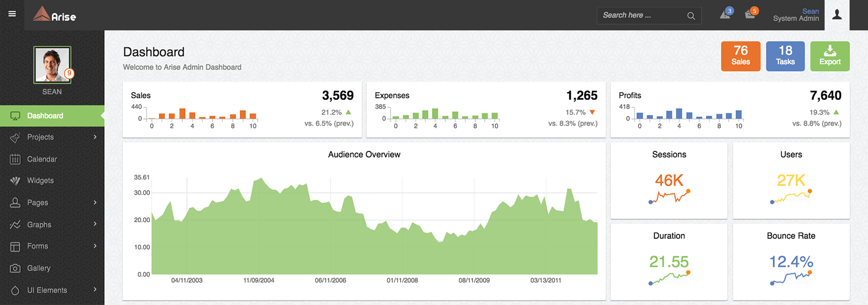
Task: Open the notifications bell with badge 3
Action: click(x=725, y=14)
